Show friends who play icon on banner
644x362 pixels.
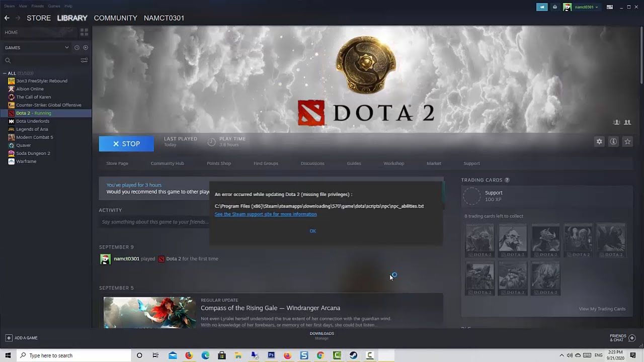(627, 122)
